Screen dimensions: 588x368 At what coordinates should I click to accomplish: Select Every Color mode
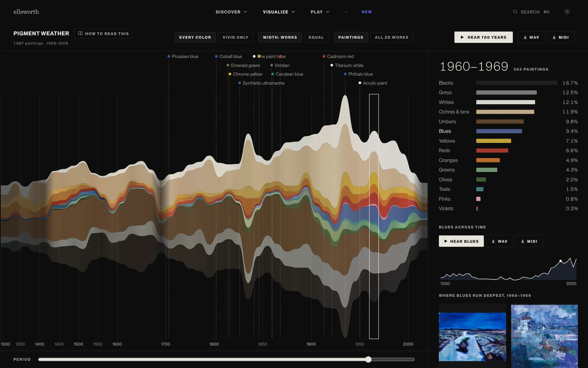[195, 37]
